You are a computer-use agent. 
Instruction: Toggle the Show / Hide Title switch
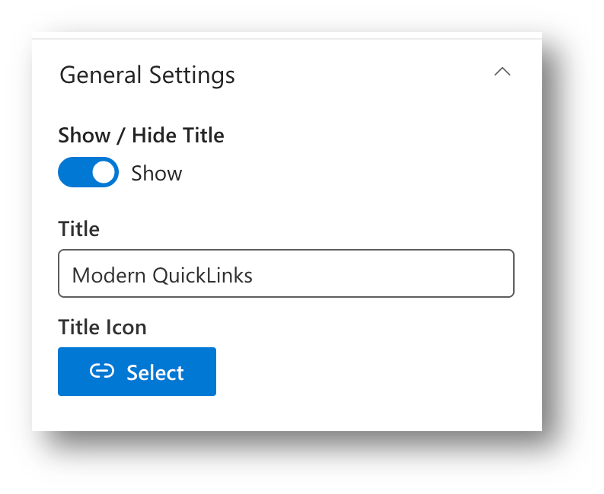tap(88, 173)
